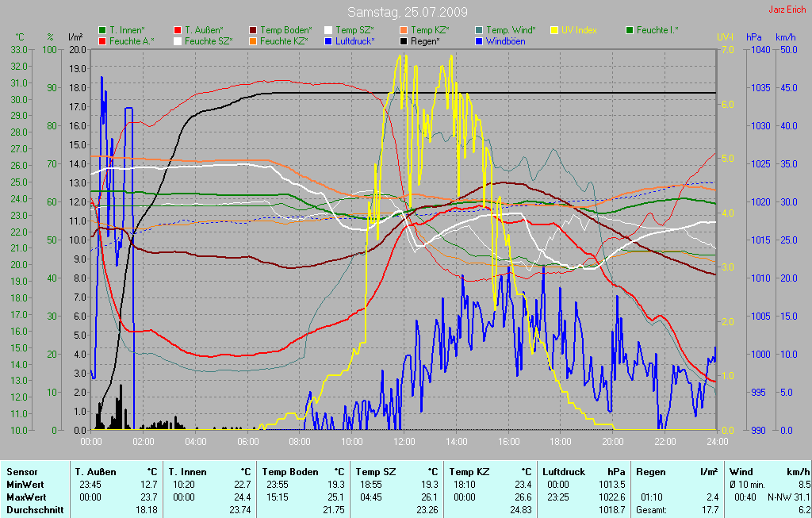The height and width of the screenshot is (518, 812).
Task: Click the teal Temp. Wind* legend swatch
Action: pyautogui.click(x=479, y=30)
